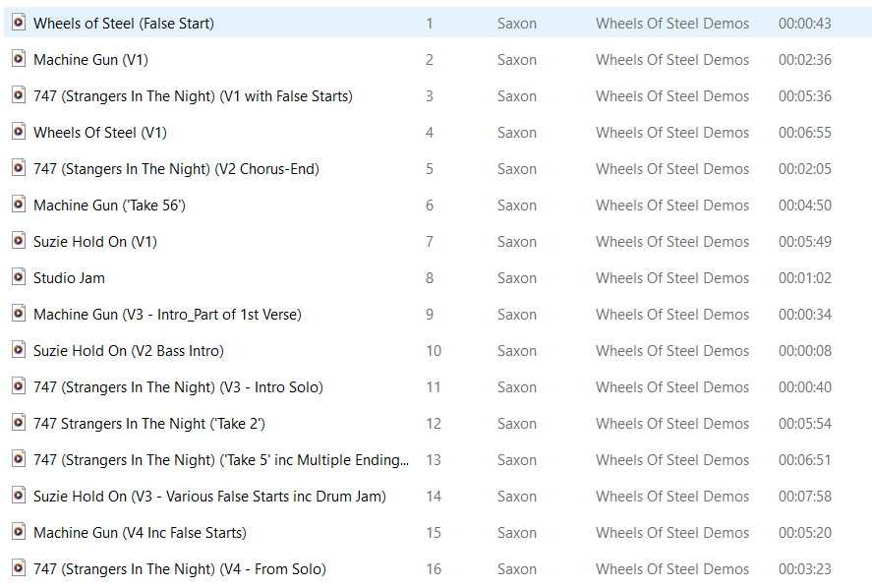Click the icon for Machine Gun (V4 Inc False Starts)
Screen dimensions: 872x588
18,532
